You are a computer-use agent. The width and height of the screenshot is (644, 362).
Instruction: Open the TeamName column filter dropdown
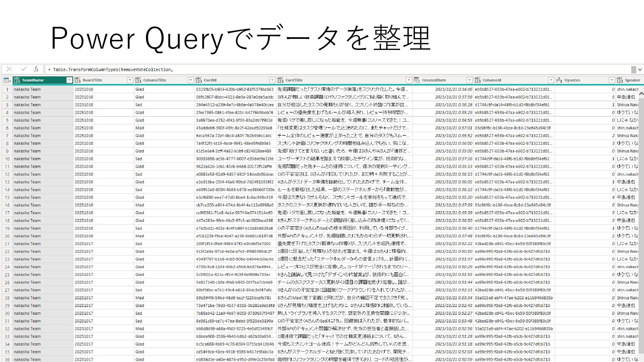point(69,80)
